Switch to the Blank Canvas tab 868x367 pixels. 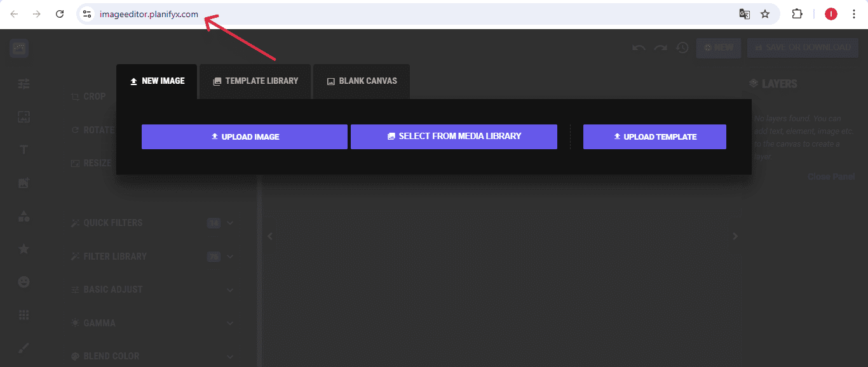pyautogui.click(x=362, y=81)
